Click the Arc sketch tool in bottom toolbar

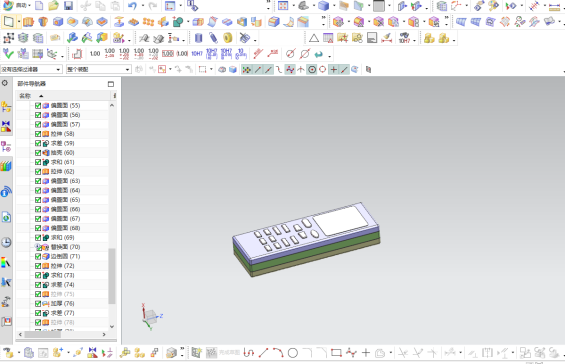[278, 352]
